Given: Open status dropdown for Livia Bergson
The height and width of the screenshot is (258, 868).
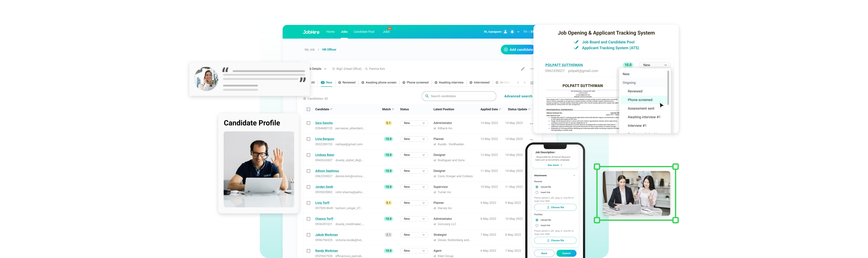Looking at the screenshot, I should coord(414,139).
